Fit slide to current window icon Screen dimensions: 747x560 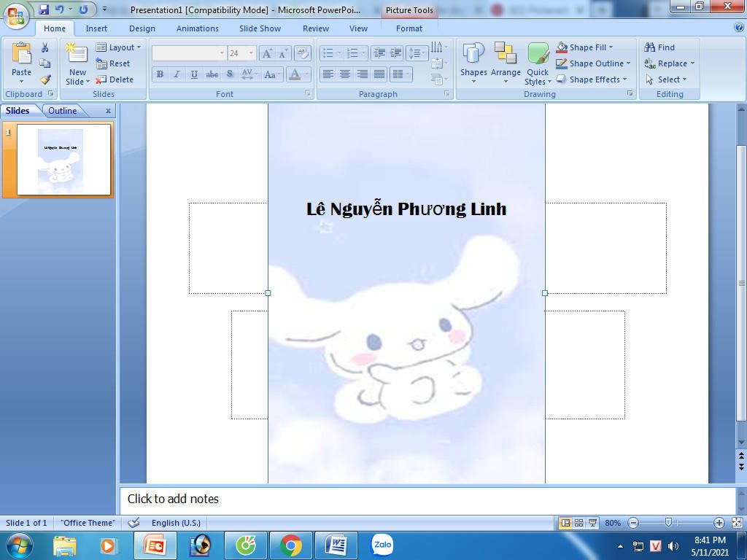pos(737,522)
